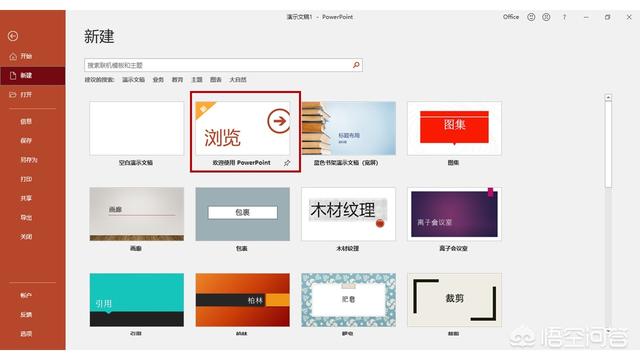Search suggested term 教育

click(x=177, y=80)
